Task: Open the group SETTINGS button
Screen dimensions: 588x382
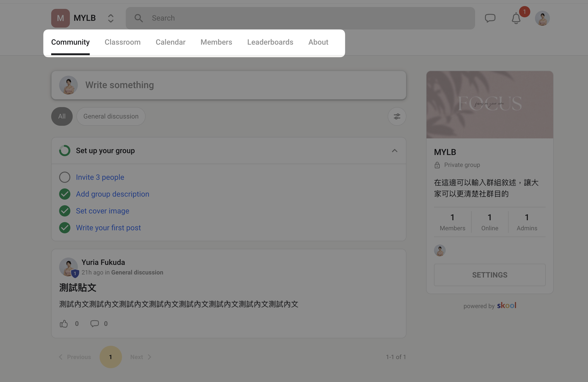Action: [x=490, y=275]
